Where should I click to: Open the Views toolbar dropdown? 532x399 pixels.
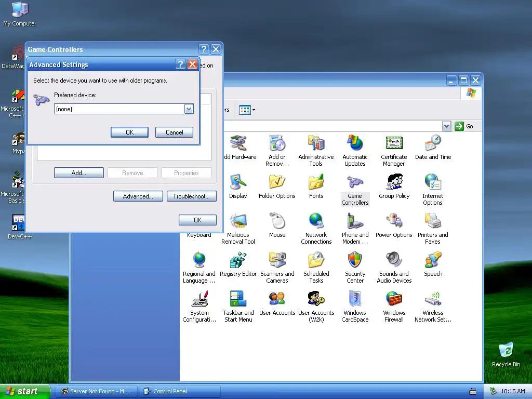point(247,110)
